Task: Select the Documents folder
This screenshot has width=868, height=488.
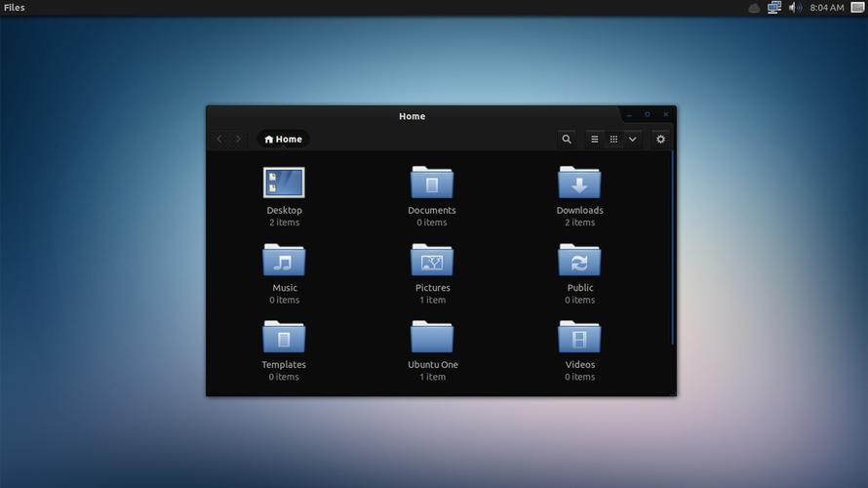Action: coord(432,183)
